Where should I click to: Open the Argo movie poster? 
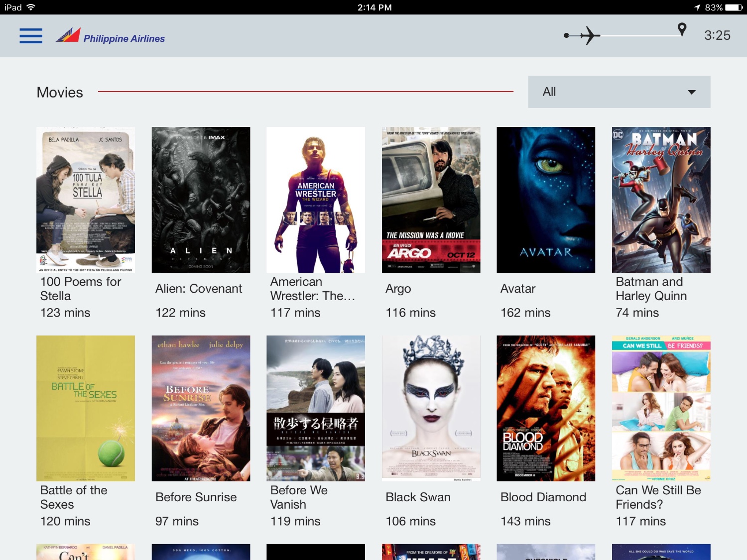click(431, 200)
